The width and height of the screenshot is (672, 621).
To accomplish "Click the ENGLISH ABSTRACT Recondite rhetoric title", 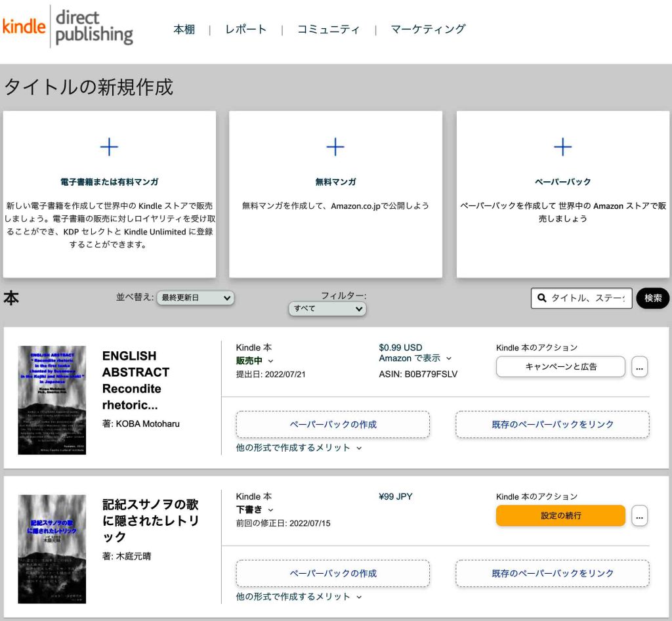I will point(136,380).
